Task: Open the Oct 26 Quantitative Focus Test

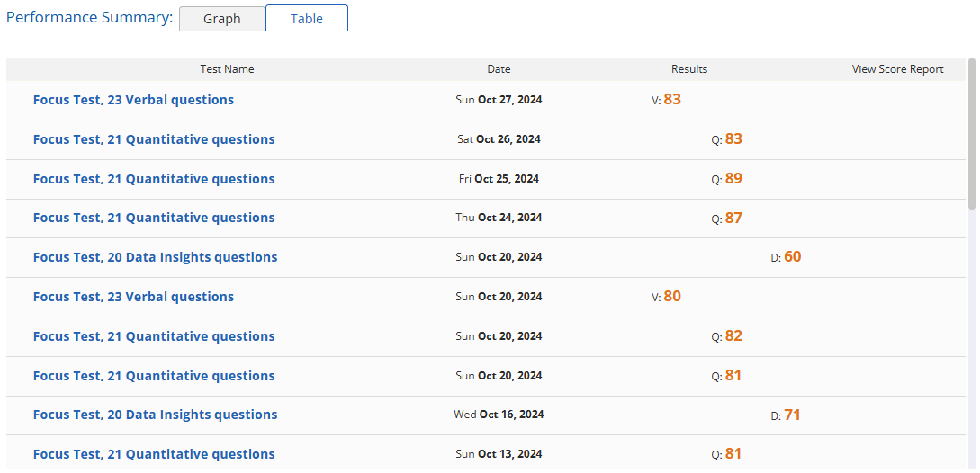Action: 154,139
